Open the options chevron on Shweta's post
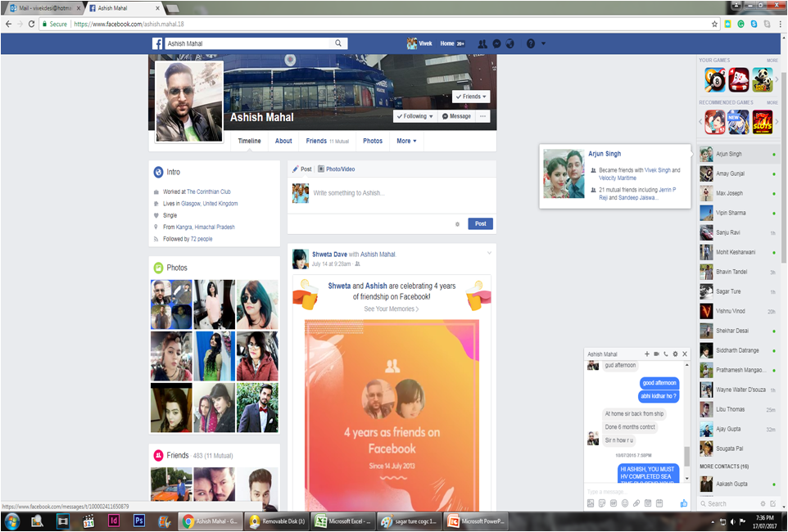The width and height of the screenshot is (788, 532). 489,253
